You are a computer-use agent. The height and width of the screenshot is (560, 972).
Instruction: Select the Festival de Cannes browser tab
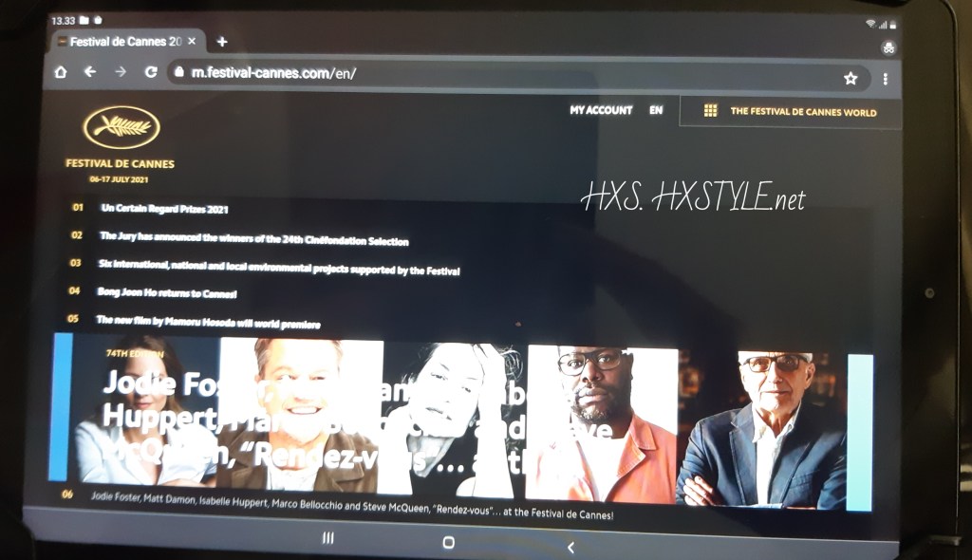pos(123,42)
